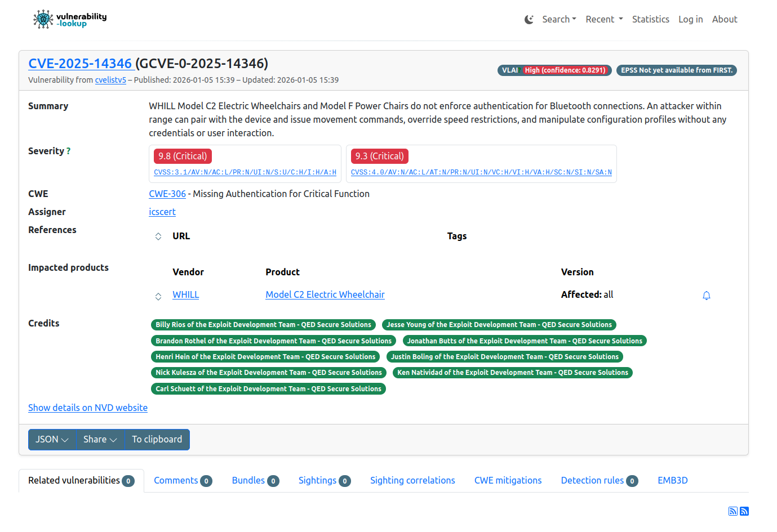Screen dimensions: 777x532
Task: Click the left RSS feed icon
Action: pos(732,511)
